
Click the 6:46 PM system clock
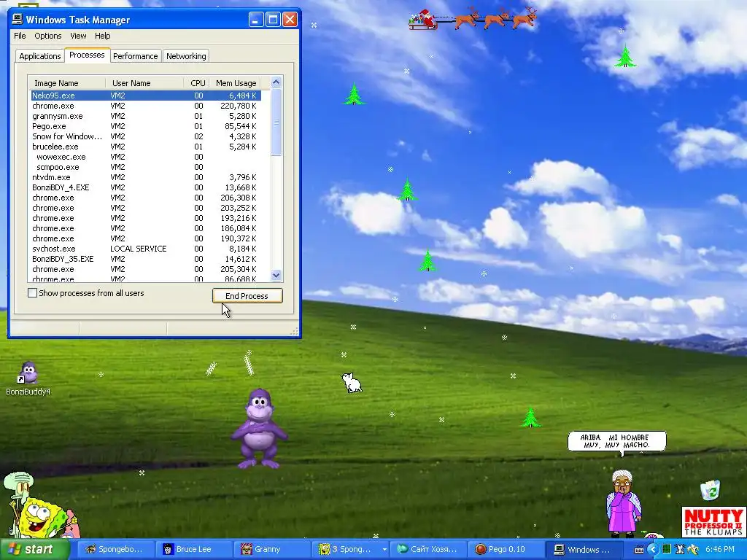pyautogui.click(x=720, y=550)
